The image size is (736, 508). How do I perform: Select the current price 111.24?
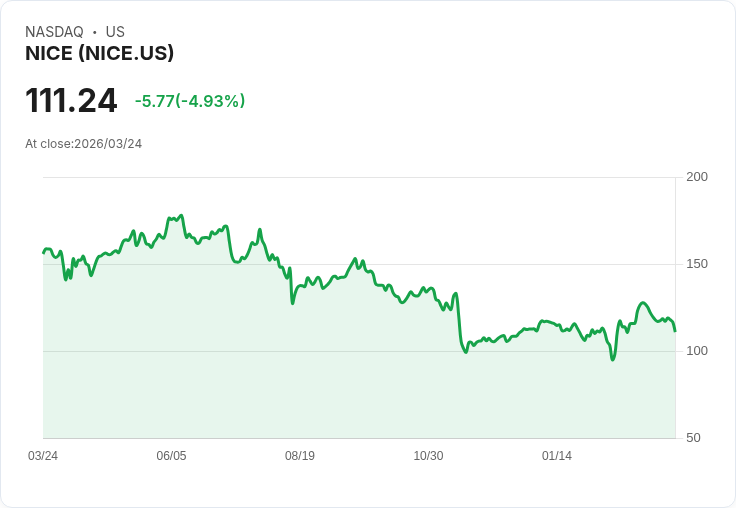pyautogui.click(x=71, y=101)
